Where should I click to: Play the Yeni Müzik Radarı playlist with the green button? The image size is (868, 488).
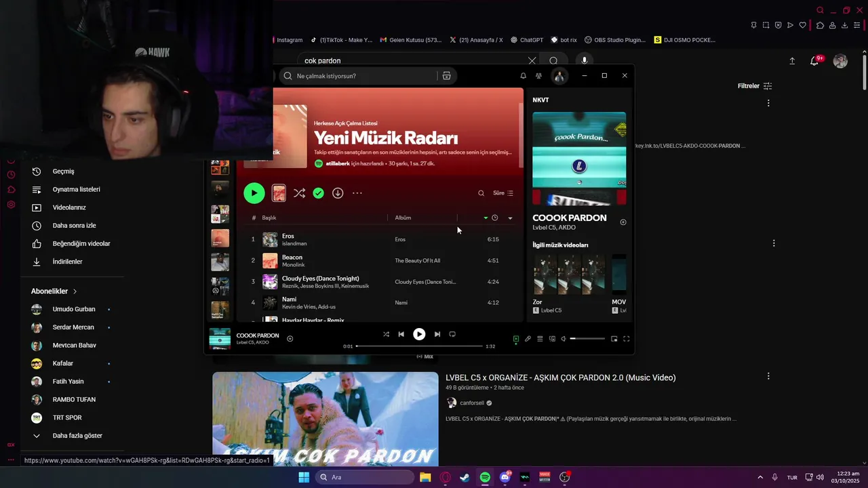pos(254,193)
